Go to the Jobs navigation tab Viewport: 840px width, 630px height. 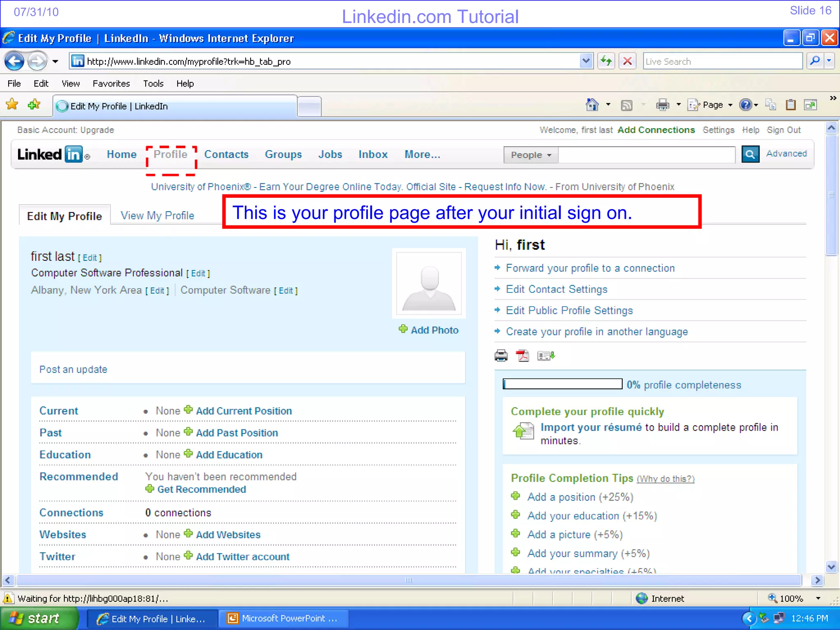coord(330,155)
